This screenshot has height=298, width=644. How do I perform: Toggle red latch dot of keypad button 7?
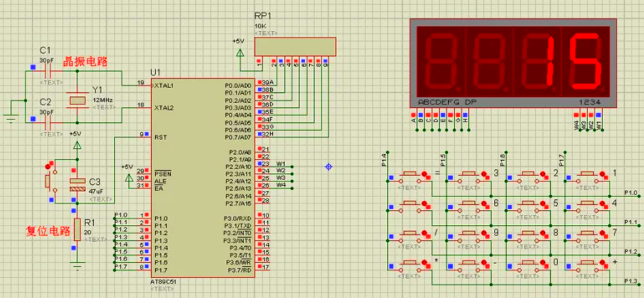tap(603, 234)
